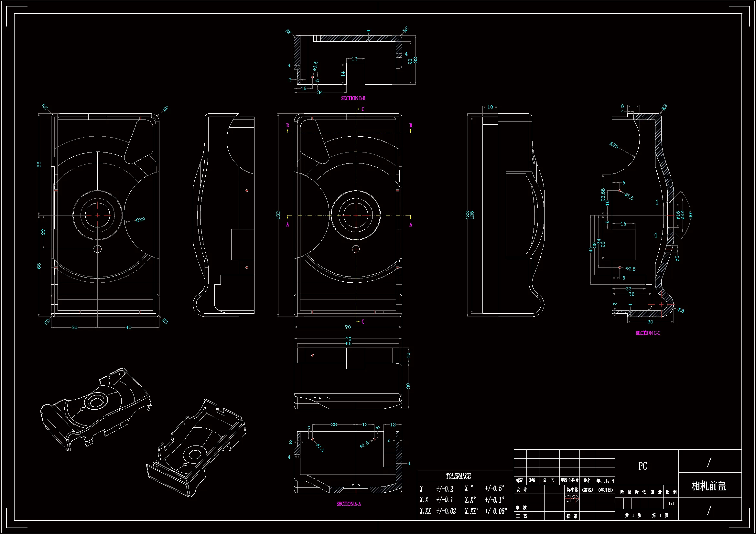Click the first-angle projection symbol in title block
Screen dimensions: 756x534
point(572,499)
